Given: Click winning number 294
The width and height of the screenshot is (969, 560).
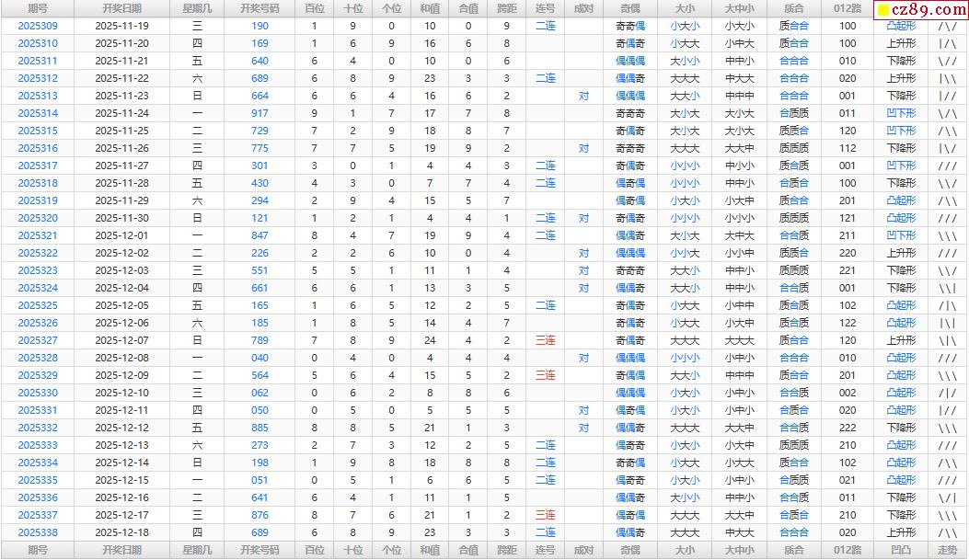Looking at the screenshot, I should 260,200.
